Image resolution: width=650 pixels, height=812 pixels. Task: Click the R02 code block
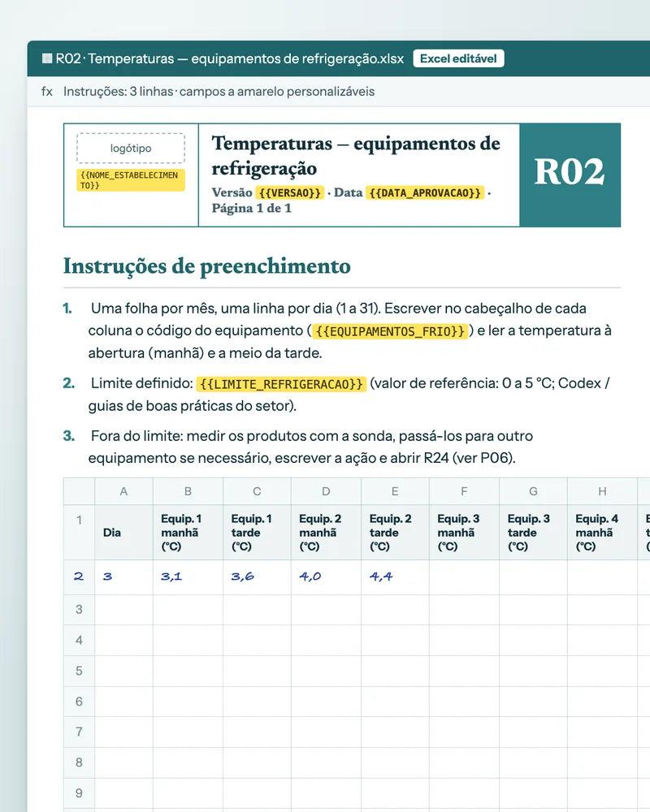click(570, 175)
